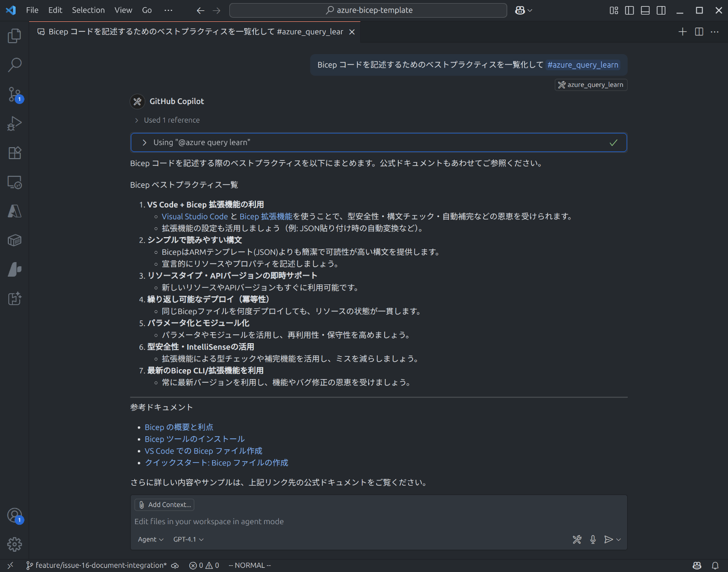Expand the Using "@azure query learn" tool call
Image resolution: width=728 pixels, height=572 pixels.
tap(379, 142)
